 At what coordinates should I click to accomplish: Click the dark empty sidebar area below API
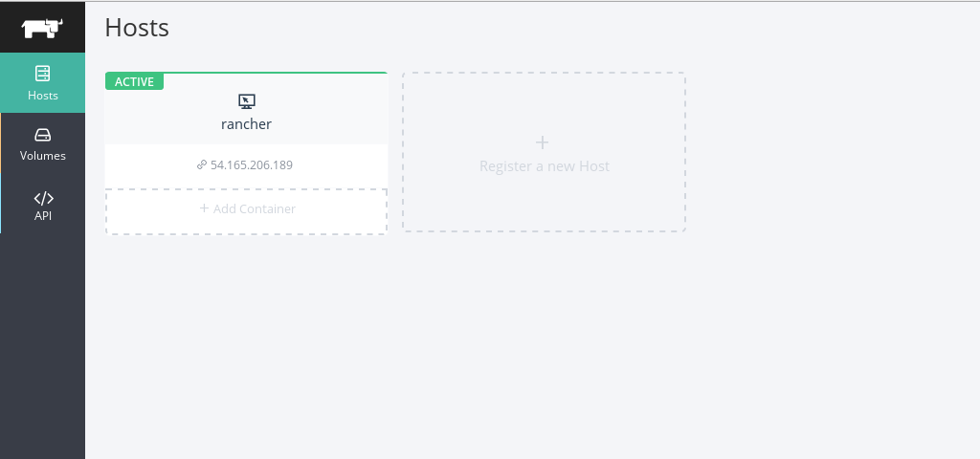pyautogui.click(x=42, y=344)
